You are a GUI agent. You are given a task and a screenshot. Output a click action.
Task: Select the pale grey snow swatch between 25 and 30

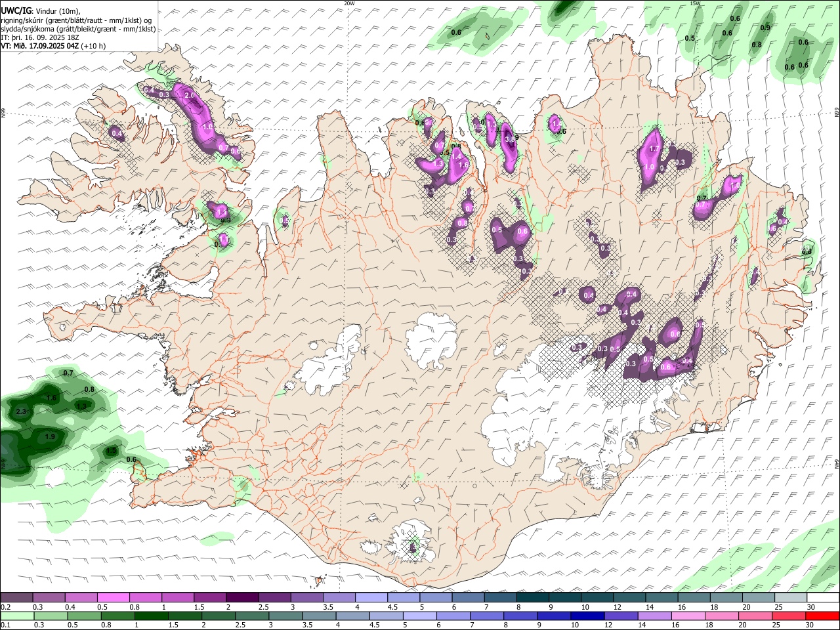click(791, 598)
